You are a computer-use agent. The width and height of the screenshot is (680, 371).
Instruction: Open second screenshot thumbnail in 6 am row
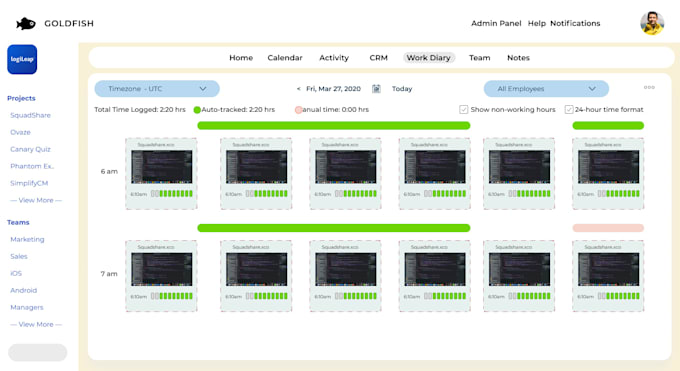point(256,167)
